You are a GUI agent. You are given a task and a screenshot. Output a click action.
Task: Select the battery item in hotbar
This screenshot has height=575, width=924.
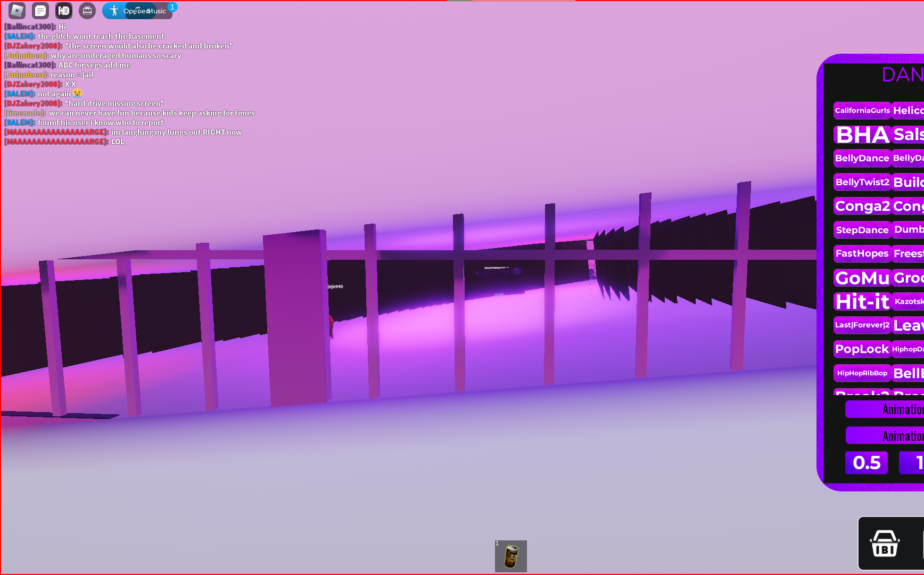pyautogui.click(x=511, y=556)
